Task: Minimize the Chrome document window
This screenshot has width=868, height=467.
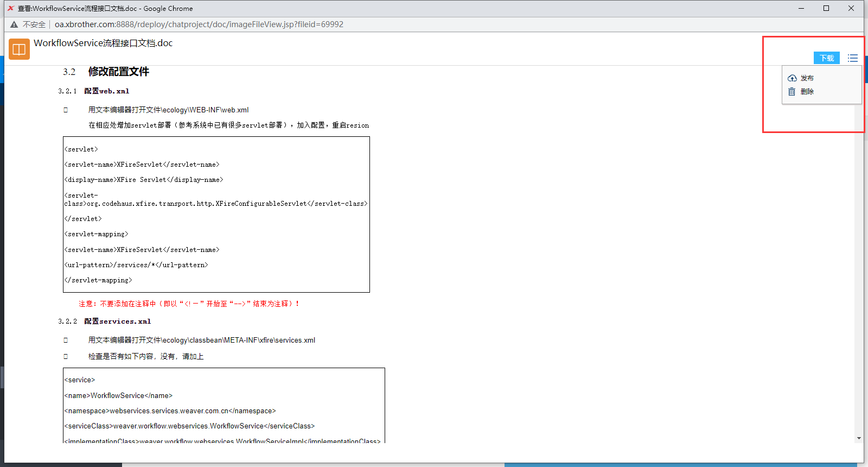Action: (x=801, y=8)
